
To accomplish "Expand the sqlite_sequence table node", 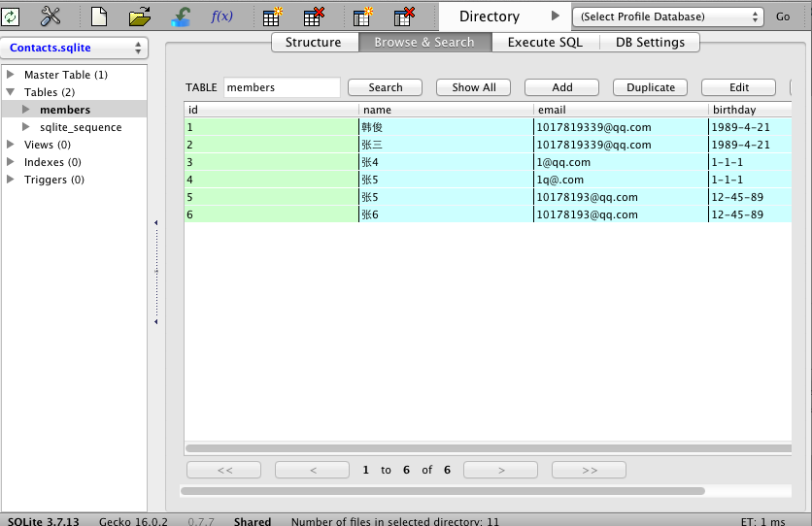I will [x=26, y=127].
